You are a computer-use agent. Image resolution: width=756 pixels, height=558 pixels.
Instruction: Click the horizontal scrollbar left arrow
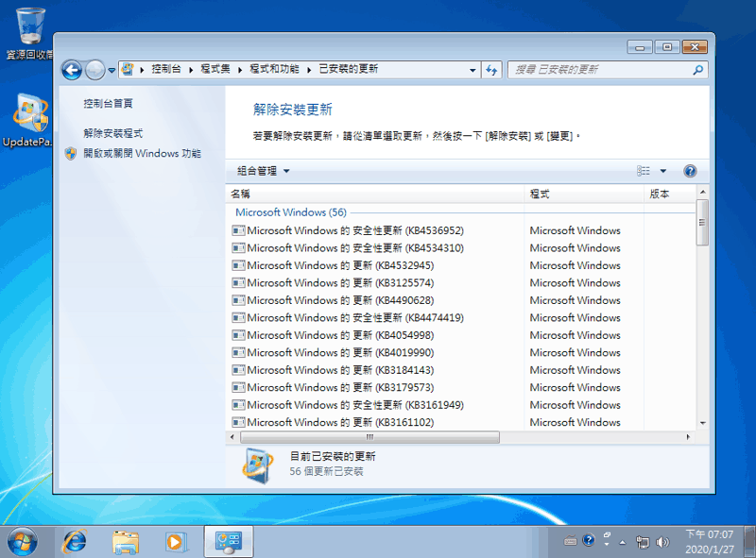232,437
